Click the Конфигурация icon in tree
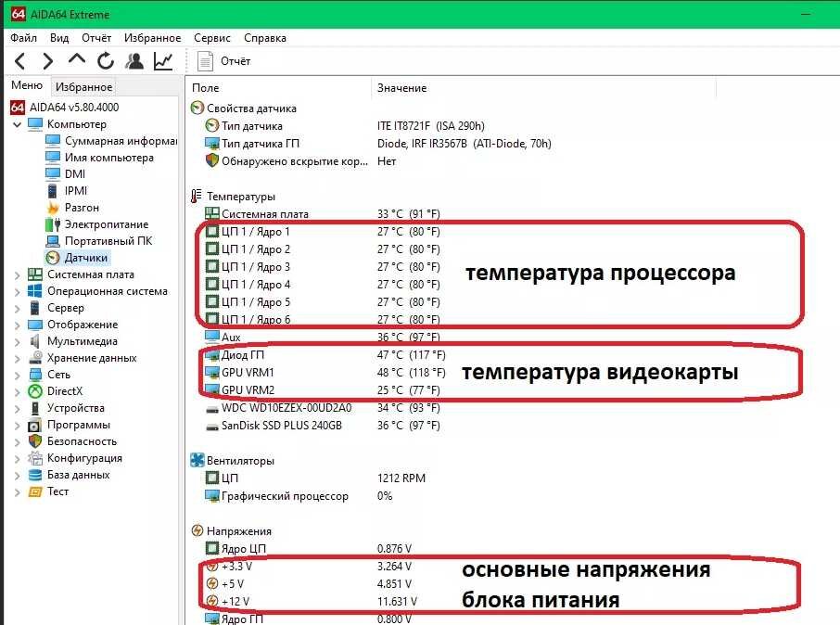This screenshot has width=840, height=625. pos(35,458)
